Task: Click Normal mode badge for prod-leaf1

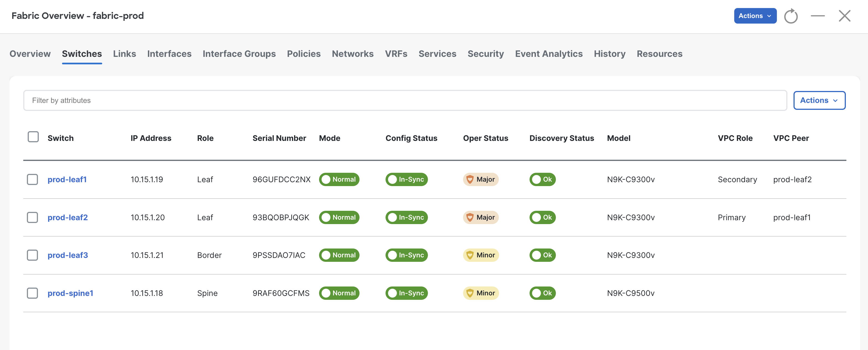Action: 339,179
